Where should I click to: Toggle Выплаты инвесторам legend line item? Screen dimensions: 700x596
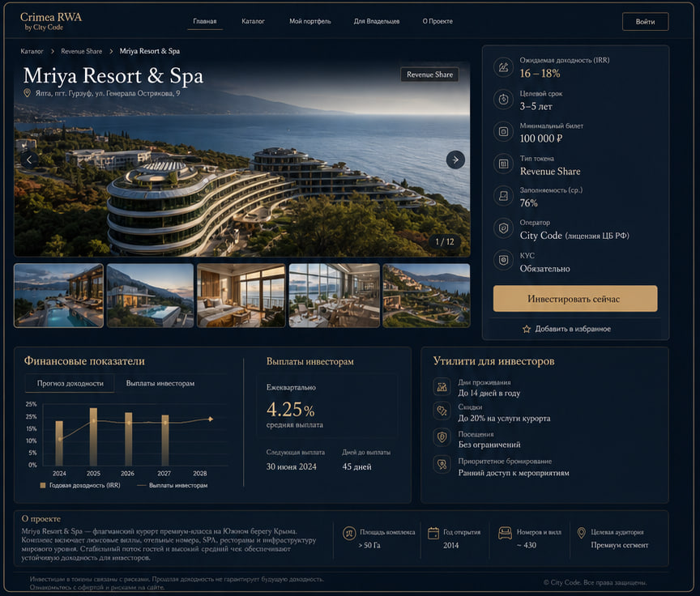pyautogui.click(x=173, y=485)
